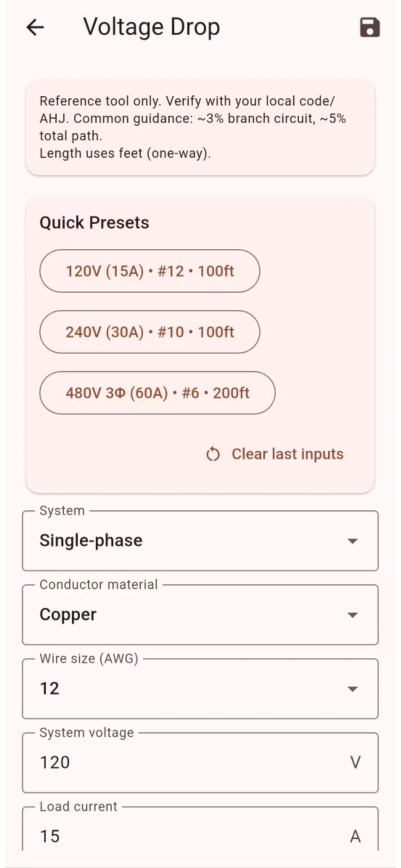Focus the System voltage field showing 120
401x868 pixels.
tap(187, 762)
